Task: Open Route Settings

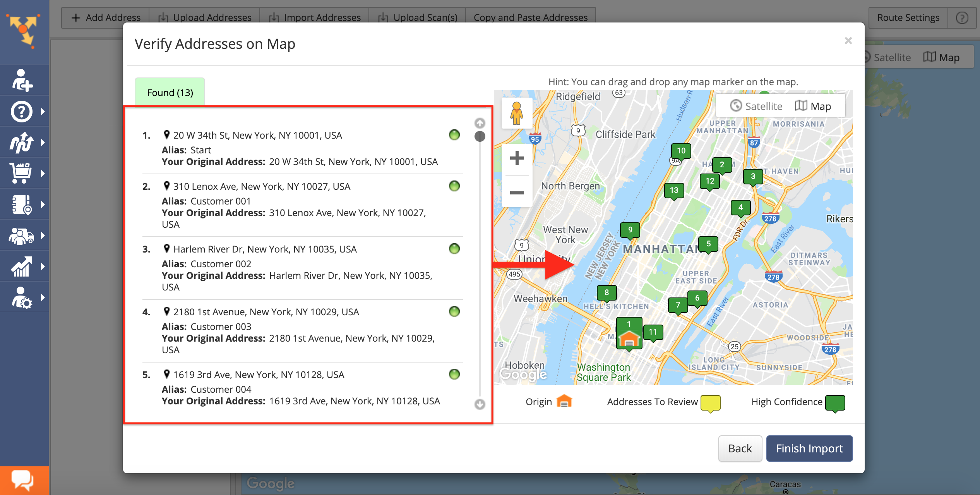Action: point(908,18)
